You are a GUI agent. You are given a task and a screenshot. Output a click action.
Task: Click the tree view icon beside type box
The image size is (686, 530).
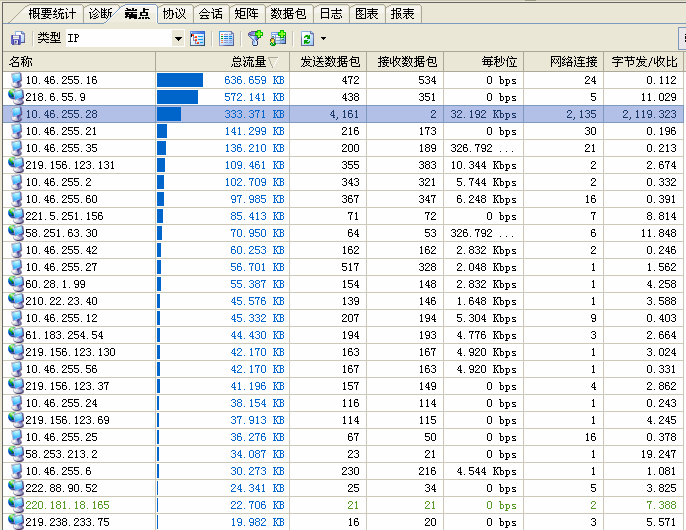pos(198,38)
